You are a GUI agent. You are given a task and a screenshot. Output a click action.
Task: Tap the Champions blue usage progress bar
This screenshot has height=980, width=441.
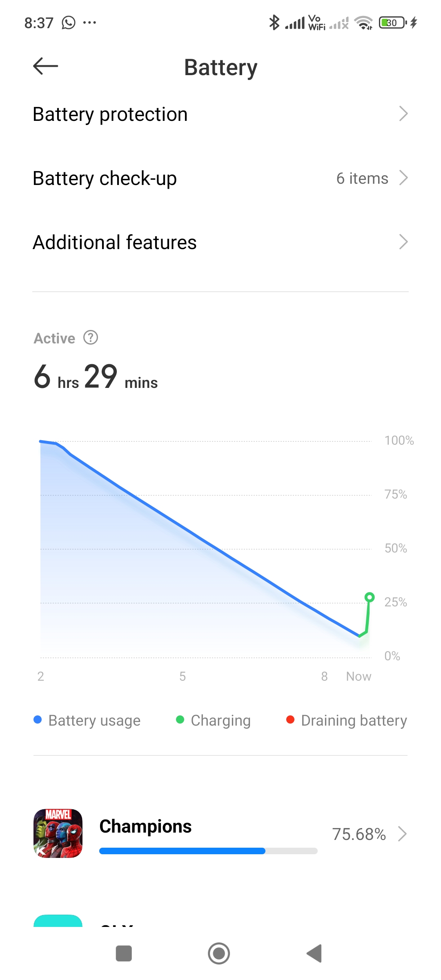(x=208, y=851)
